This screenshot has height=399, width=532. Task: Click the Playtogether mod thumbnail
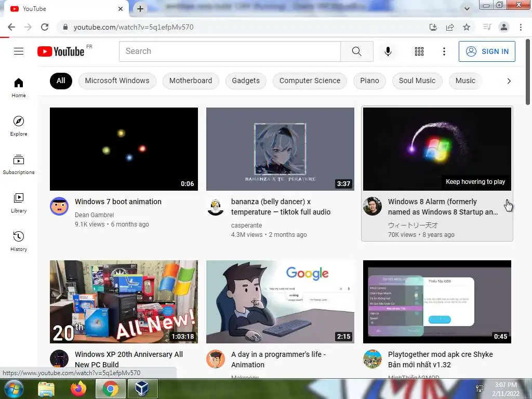pyautogui.click(x=437, y=302)
